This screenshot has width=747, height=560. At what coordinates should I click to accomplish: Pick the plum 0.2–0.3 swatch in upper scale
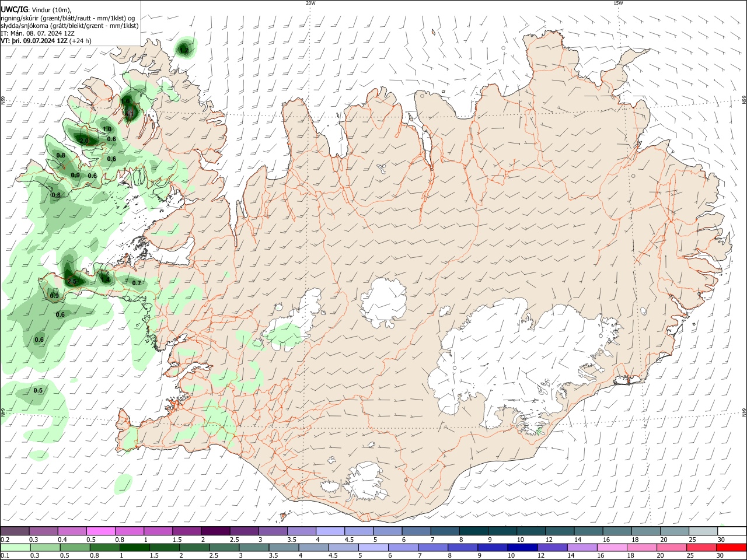(15, 531)
